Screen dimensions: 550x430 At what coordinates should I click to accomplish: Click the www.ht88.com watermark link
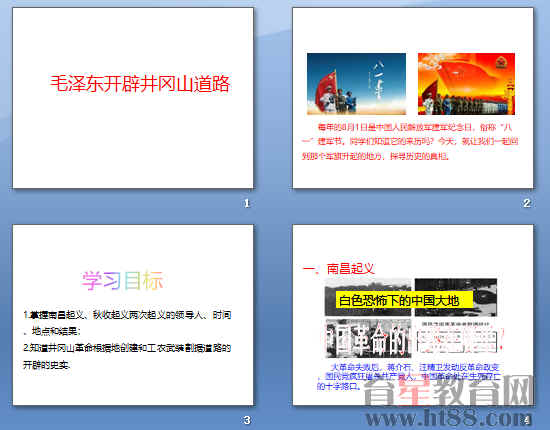(x=448, y=418)
